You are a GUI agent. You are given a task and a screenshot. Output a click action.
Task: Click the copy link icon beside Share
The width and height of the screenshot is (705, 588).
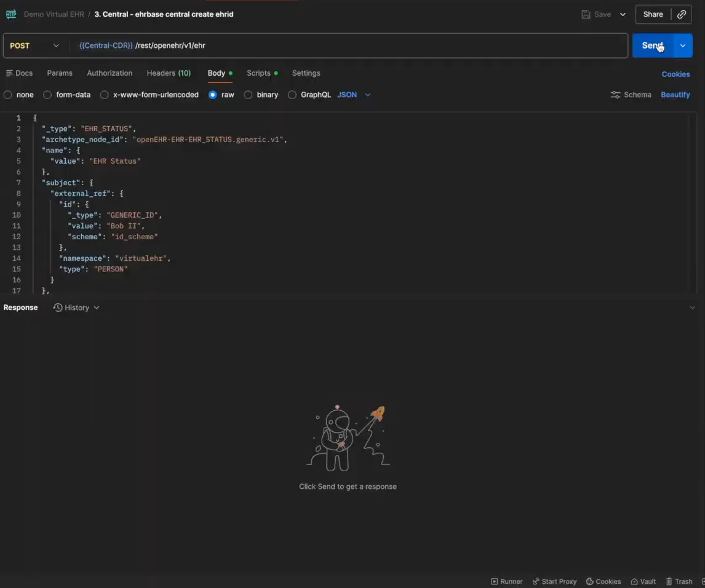pyautogui.click(x=681, y=14)
